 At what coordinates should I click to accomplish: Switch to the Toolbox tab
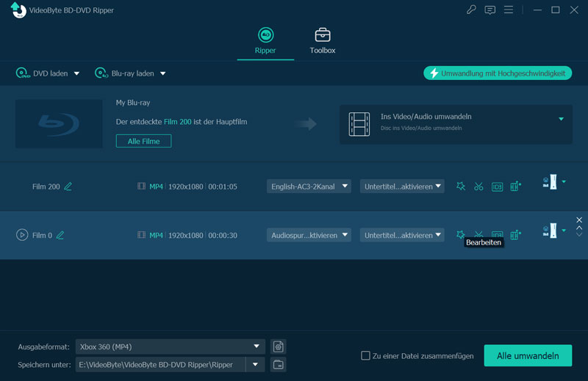[x=323, y=41]
